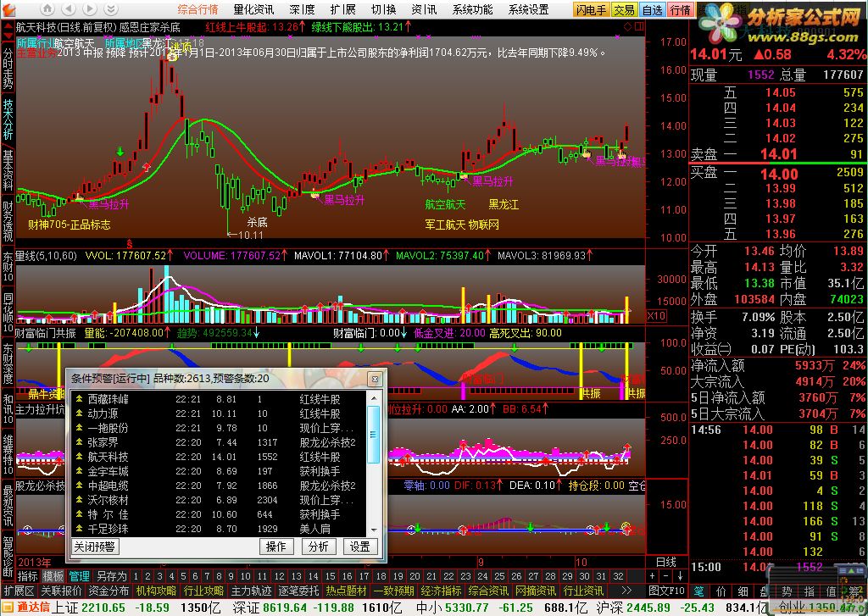This screenshot has height=616, width=868.
Task: Open the 网摘资讯 tab
Action: pyautogui.click(x=536, y=591)
